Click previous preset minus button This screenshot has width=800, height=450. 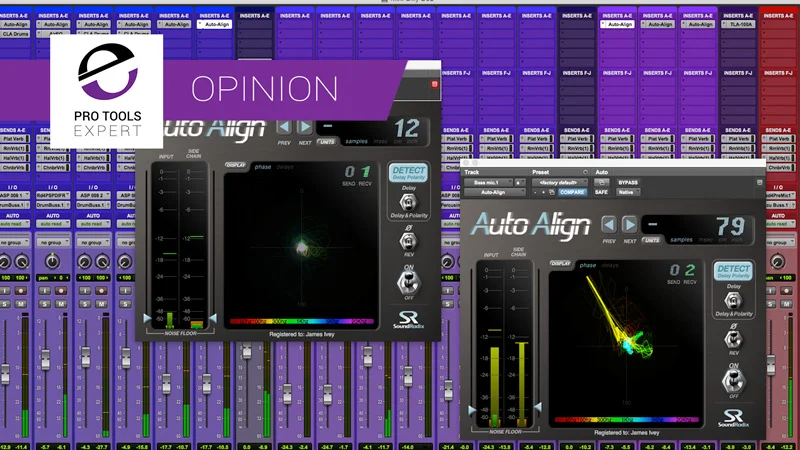point(535,192)
